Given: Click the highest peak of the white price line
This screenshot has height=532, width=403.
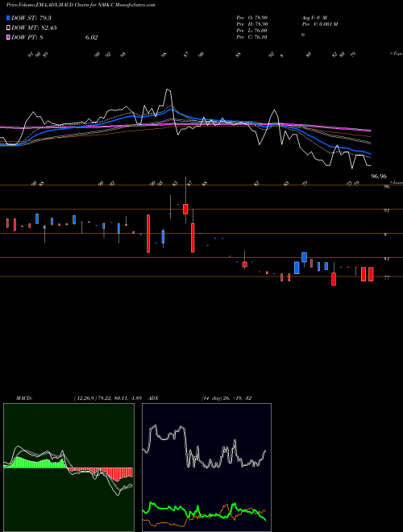Looking at the screenshot, I should click(168, 89).
